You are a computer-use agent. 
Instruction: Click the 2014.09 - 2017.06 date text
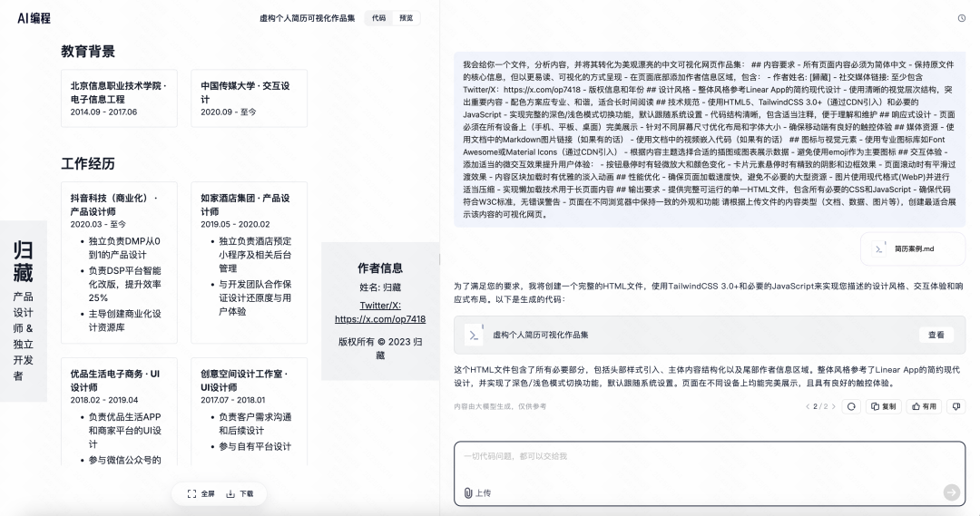103,112
